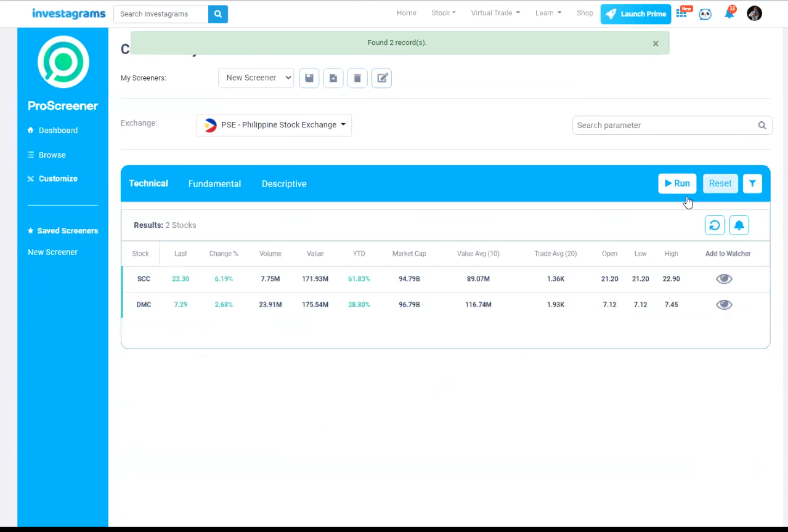Expand the Virtual Trade menu

pos(495,13)
